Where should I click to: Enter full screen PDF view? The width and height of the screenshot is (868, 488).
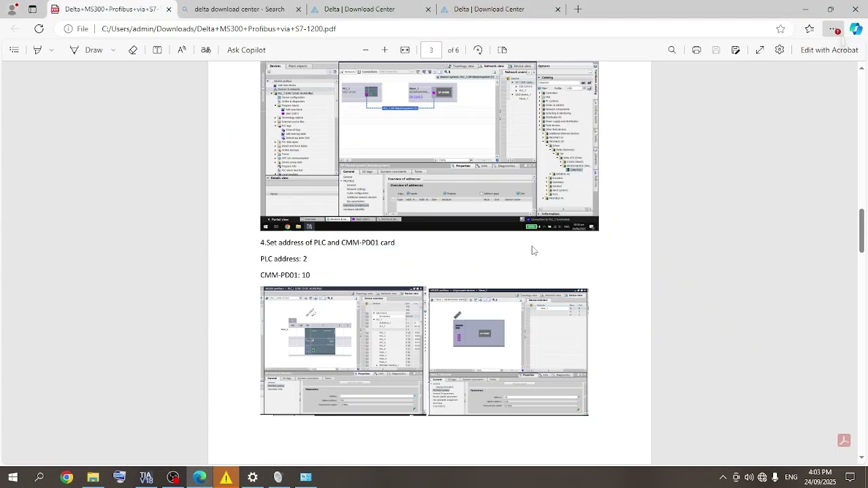click(760, 49)
